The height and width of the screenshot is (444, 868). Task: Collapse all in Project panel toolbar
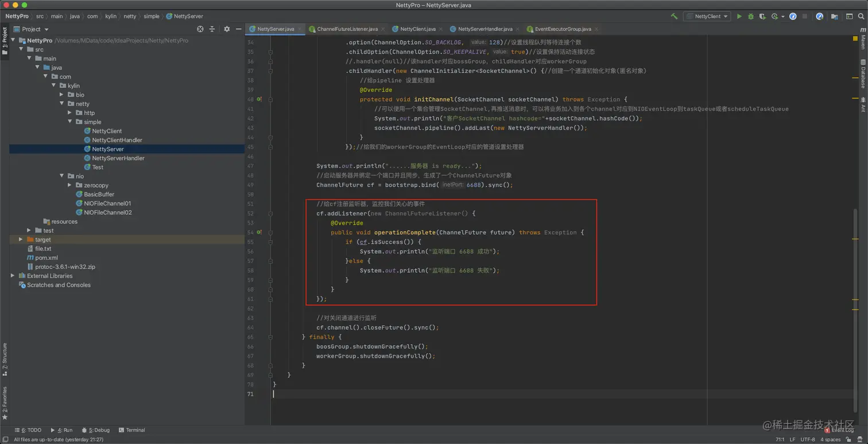pyautogui.click(x=212, y=29)
